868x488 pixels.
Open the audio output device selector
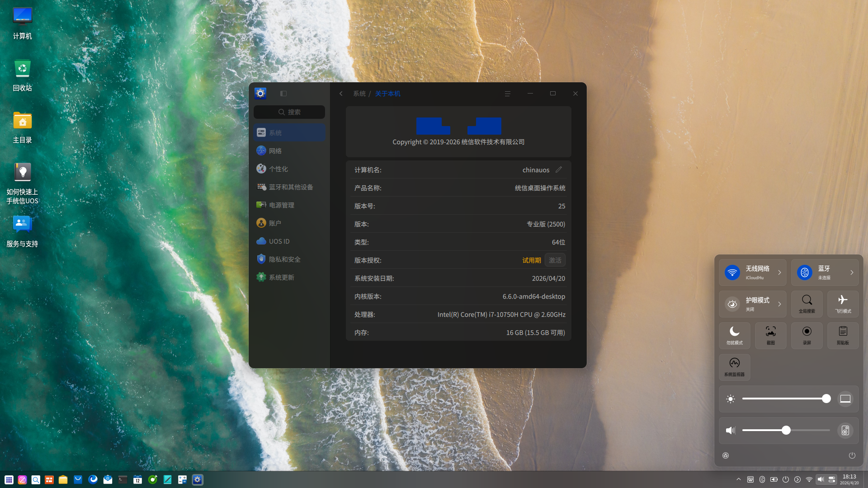pos(845,430)
